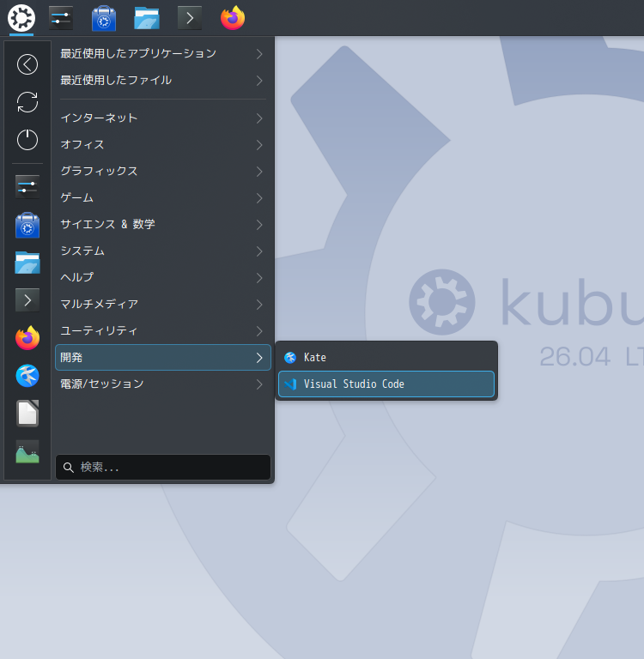Launch Konsole terminal from top panel

click(190, 18)
